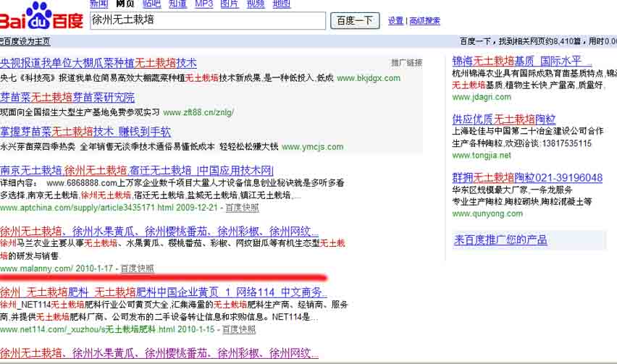Click 来百度推广您的产品 link
The width and height of the screenshot is (617, 364).
tap(500, 240)
